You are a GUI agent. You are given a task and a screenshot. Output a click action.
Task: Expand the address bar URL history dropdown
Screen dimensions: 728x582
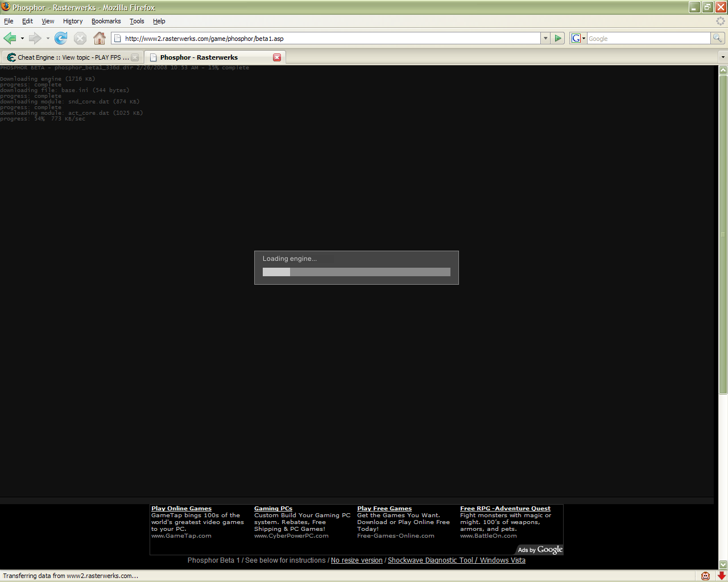(x=545, y=38)
